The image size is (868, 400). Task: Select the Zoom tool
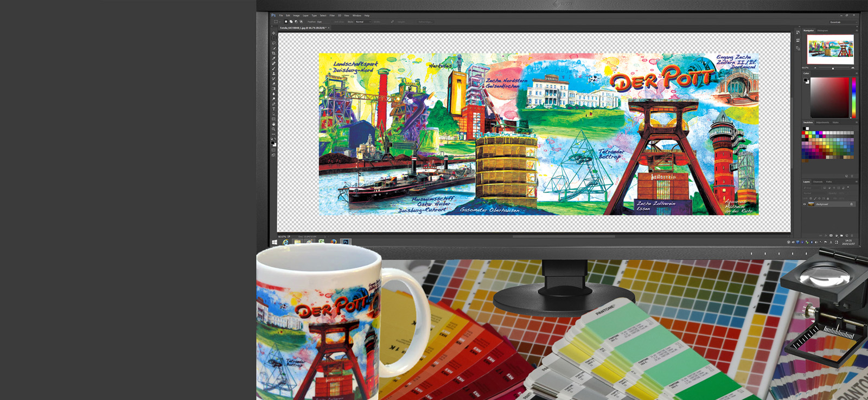pyautogui.click(x=274, y=130)
